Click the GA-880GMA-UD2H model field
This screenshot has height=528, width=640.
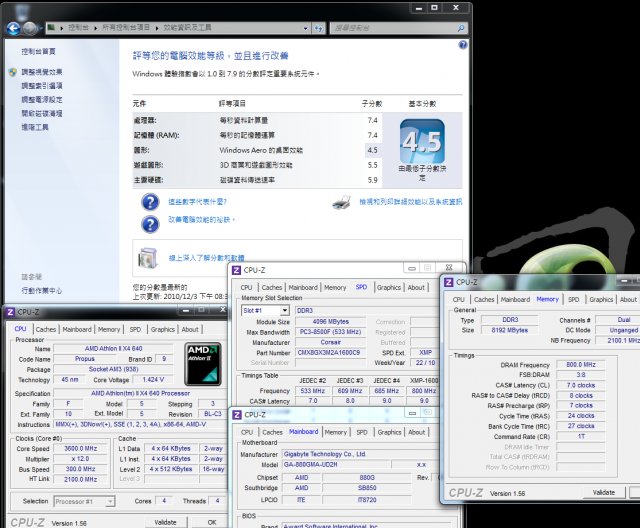[x=335, y=464]
